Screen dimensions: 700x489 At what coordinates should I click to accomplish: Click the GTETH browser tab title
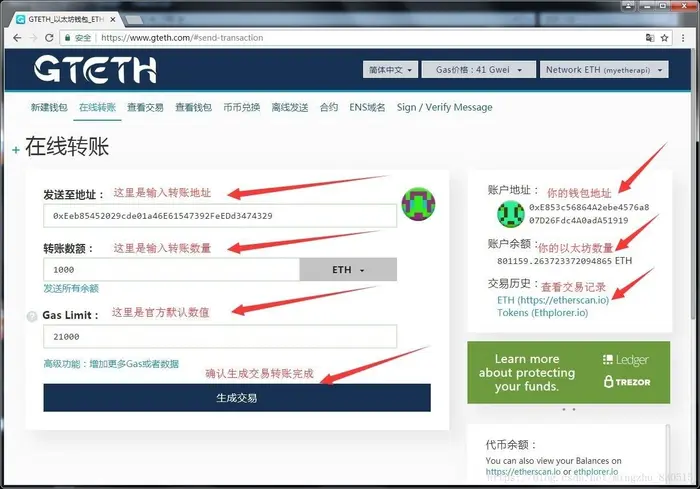(x=66, y=20)
